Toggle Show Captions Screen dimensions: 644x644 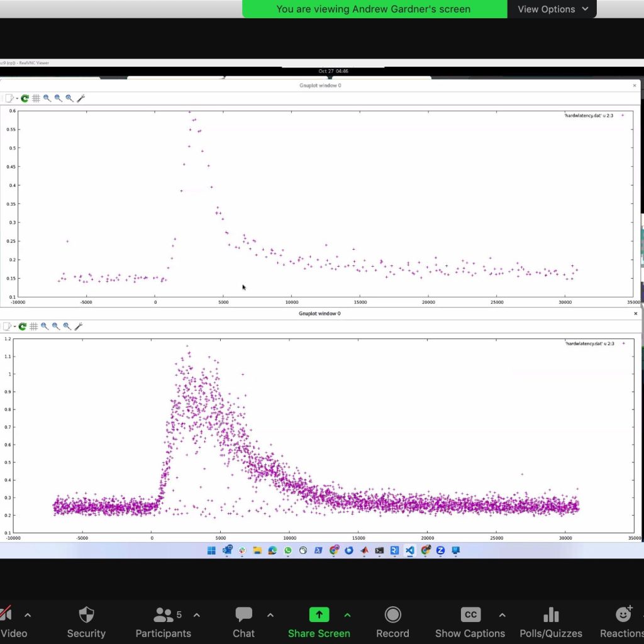point(470,622)
